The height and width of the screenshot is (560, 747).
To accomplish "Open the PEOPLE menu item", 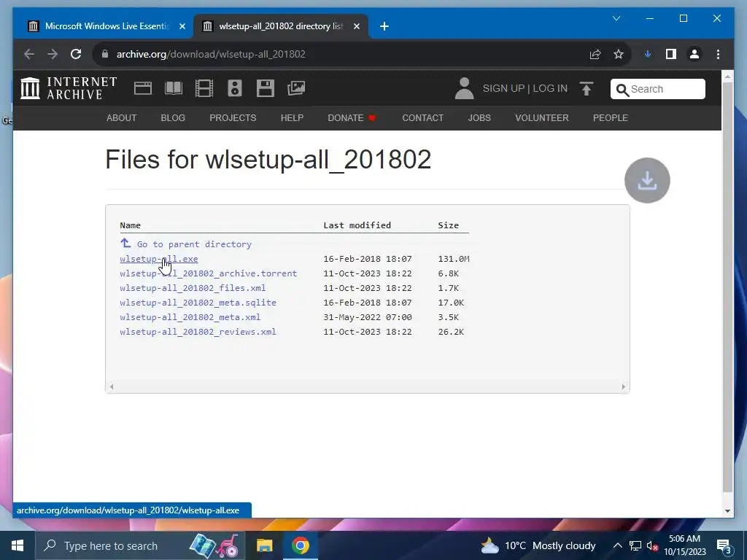I will tap(611, 117).
